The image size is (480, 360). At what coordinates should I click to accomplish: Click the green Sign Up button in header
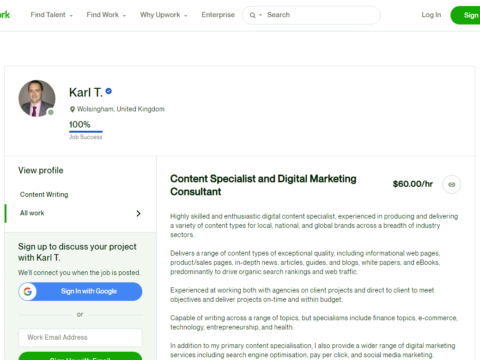pos(466,15)
